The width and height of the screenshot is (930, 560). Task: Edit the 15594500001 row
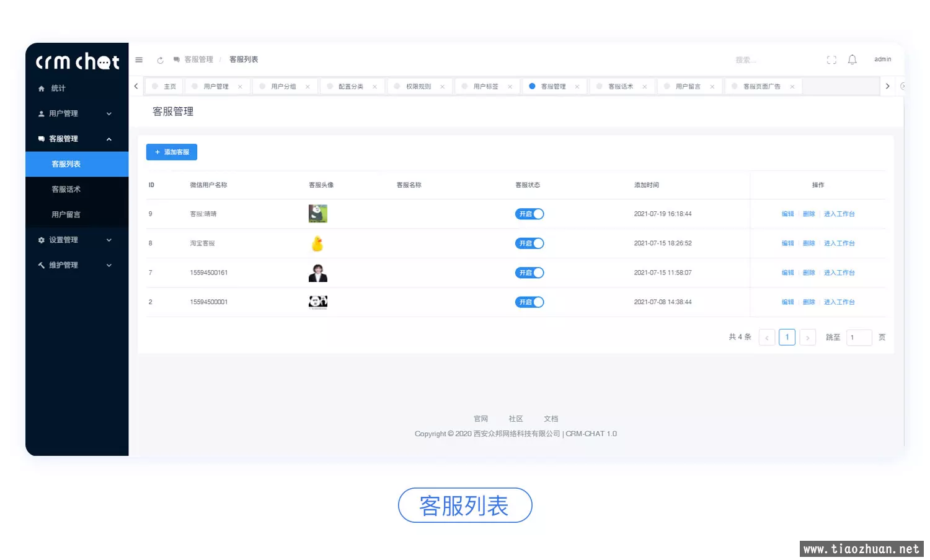coord(787,302)
